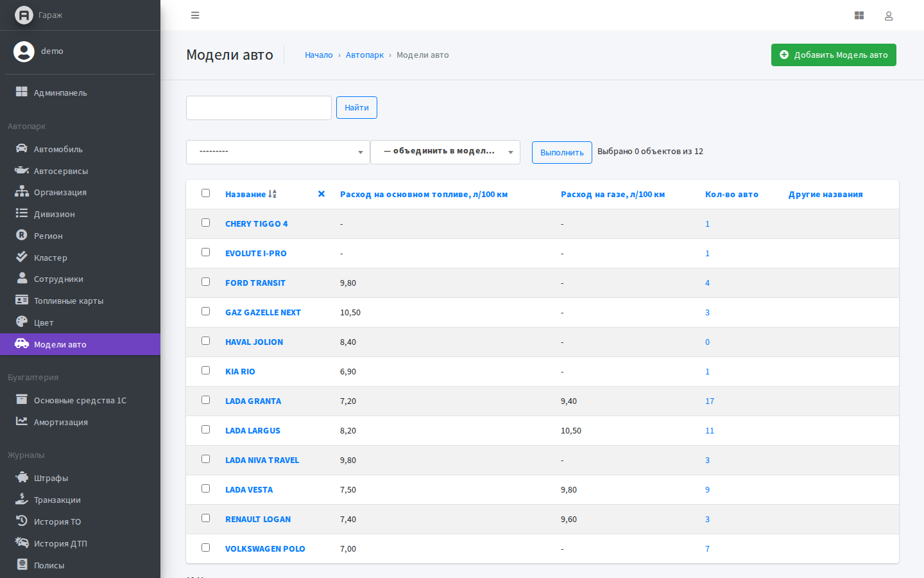Remove sorting with the X icon by Название
924x578 pixels.
pyautogui.click(x=321, y=194)
